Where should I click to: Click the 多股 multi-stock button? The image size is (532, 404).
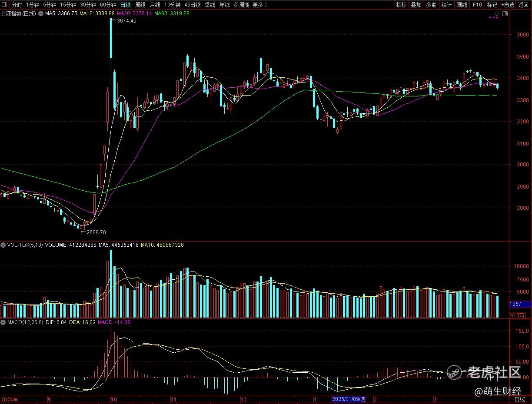(x=431, y=5)
